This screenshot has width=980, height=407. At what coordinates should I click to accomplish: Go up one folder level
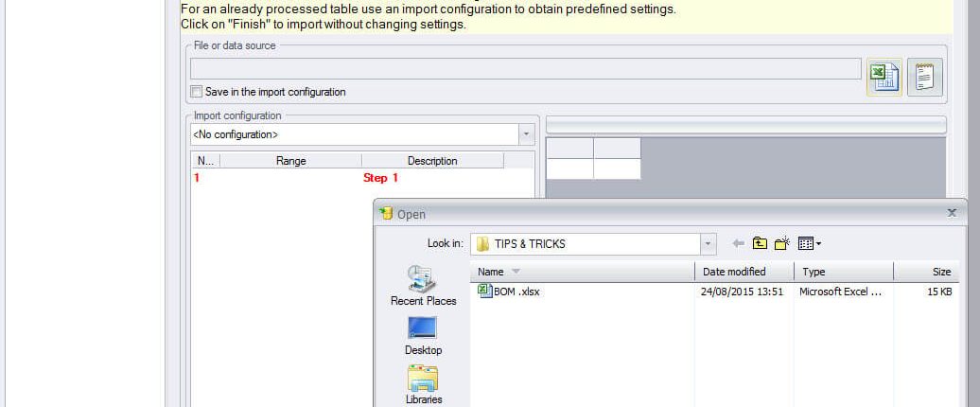point(760,244)
